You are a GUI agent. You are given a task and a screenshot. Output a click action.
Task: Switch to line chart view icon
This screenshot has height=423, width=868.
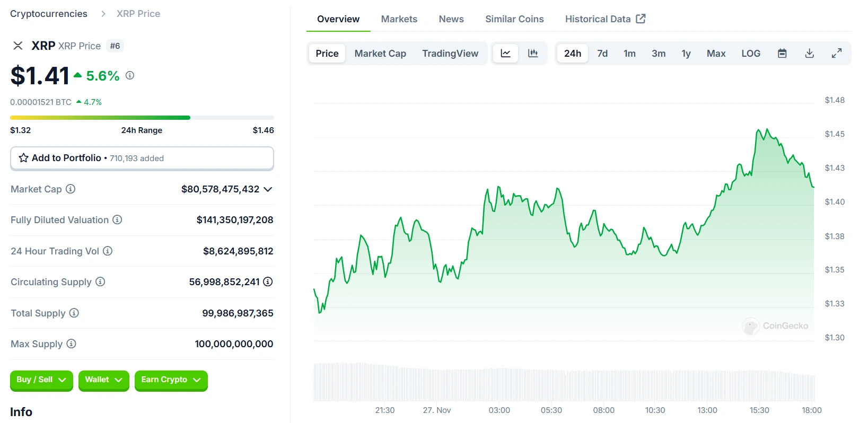pos(506,53)
